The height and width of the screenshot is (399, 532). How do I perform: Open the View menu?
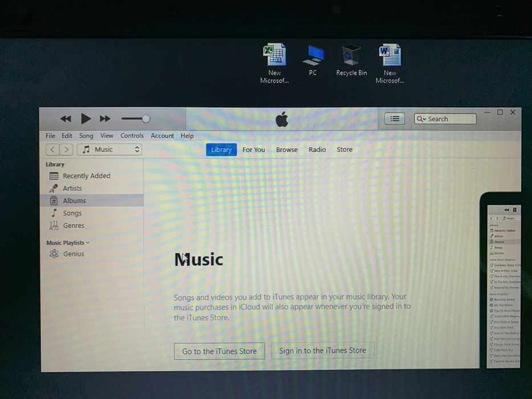(107, 136)
